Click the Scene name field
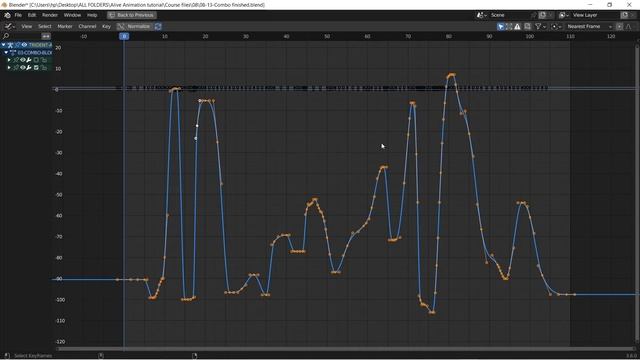This screenshot has height=360, width=640. click(510, 15)
